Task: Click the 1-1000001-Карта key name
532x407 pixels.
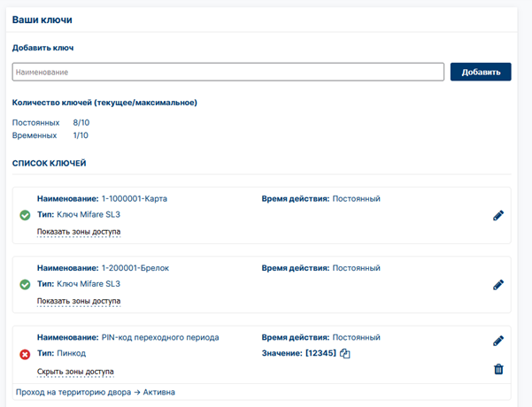Action: (x=135, y=199)
